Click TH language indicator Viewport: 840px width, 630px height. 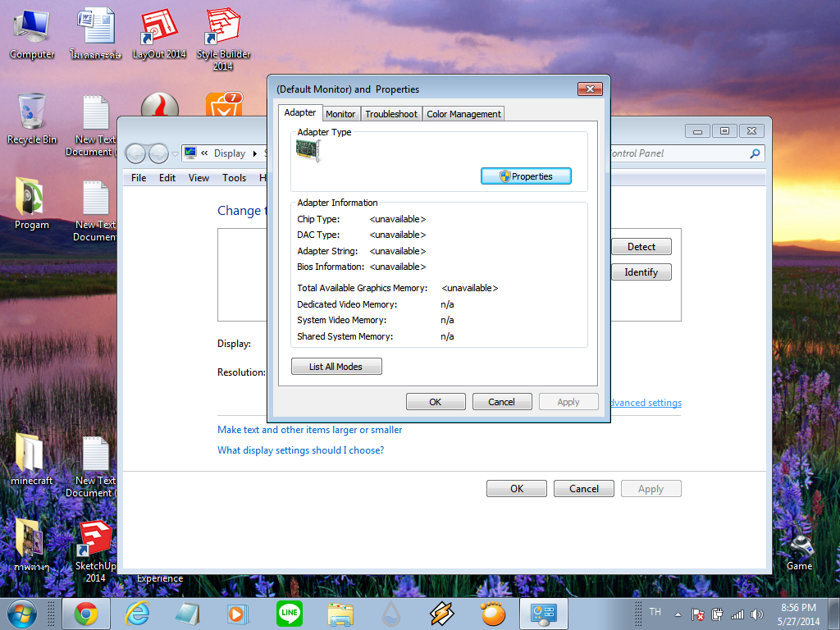[x=655, y=612]
